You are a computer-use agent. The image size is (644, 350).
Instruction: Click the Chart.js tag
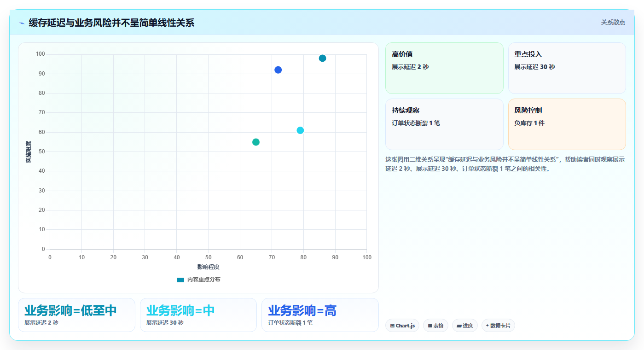(402, 326)
